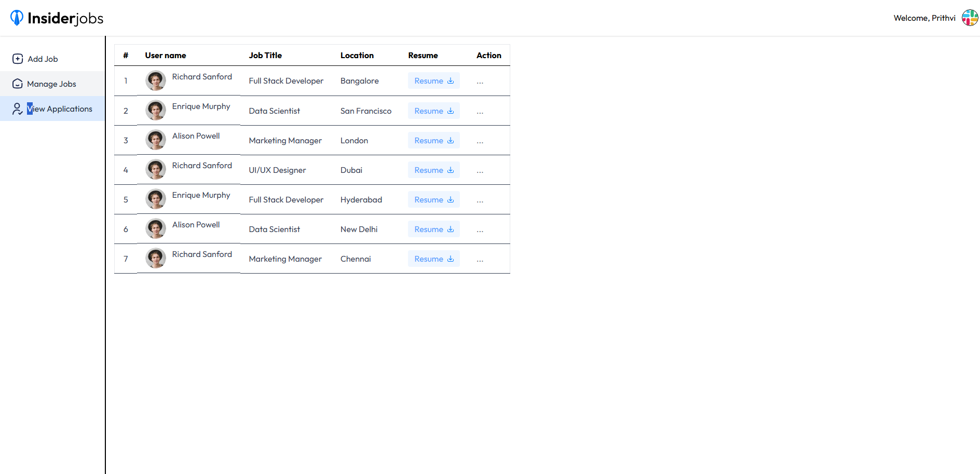Open action menu for Bangalore application
This screenshot has height=474, width=980.
click(x=480, y=82)
